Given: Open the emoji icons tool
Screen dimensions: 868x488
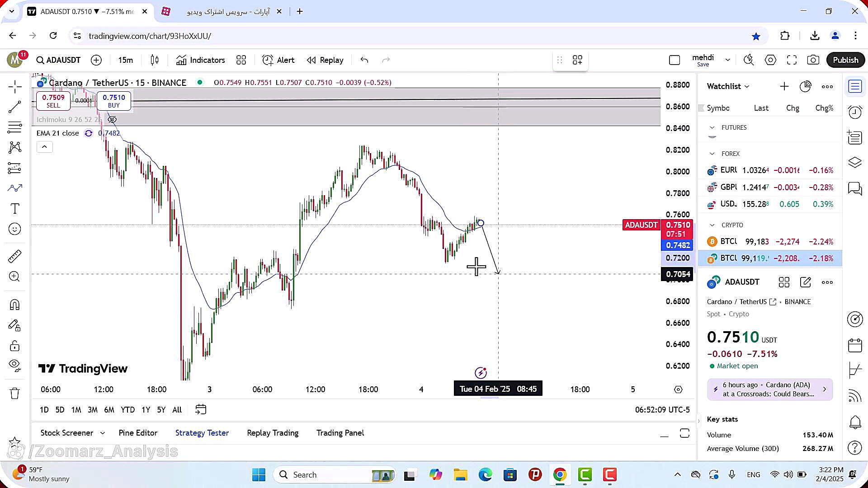Looking at the screenshot, I should point(14,229).
